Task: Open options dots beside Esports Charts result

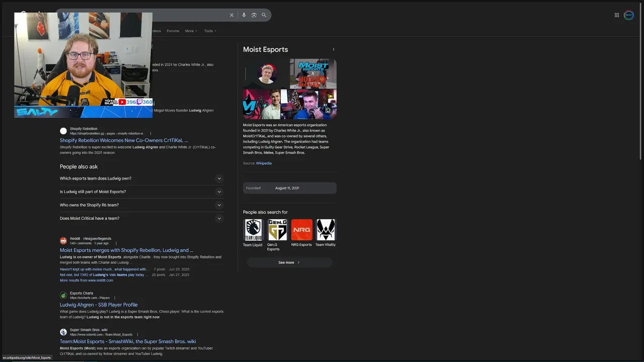Action: (115, 298)
